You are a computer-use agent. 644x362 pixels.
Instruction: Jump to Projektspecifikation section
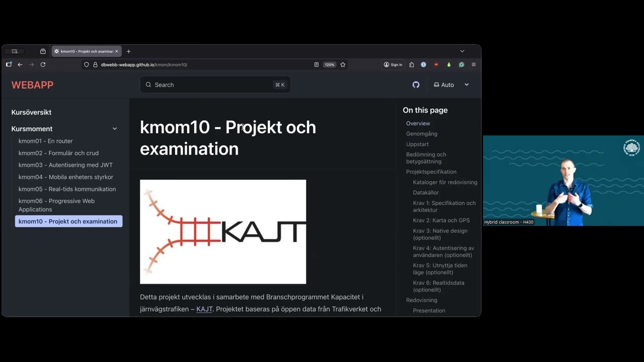coord(431,172)
